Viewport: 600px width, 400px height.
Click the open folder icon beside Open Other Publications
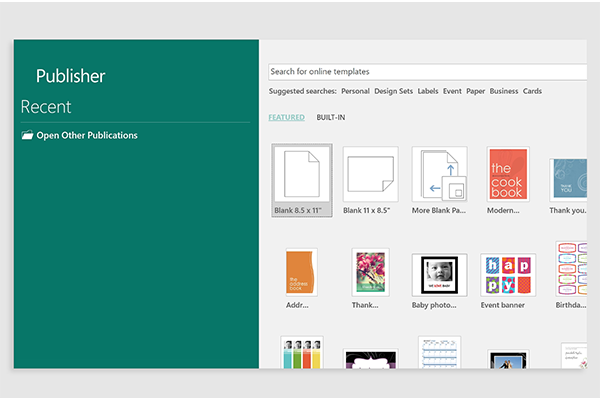tap(27, 135)
